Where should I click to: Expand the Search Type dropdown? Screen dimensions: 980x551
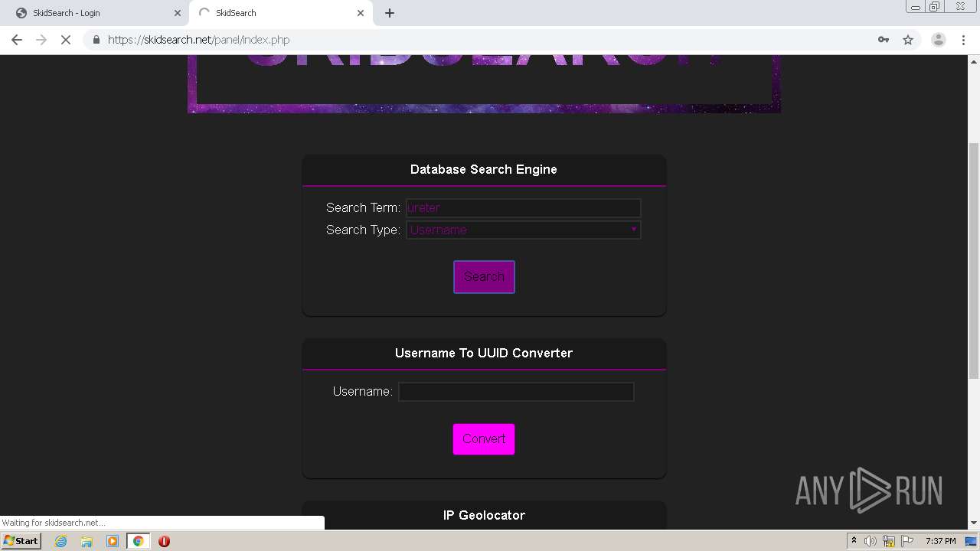[524, 230]
